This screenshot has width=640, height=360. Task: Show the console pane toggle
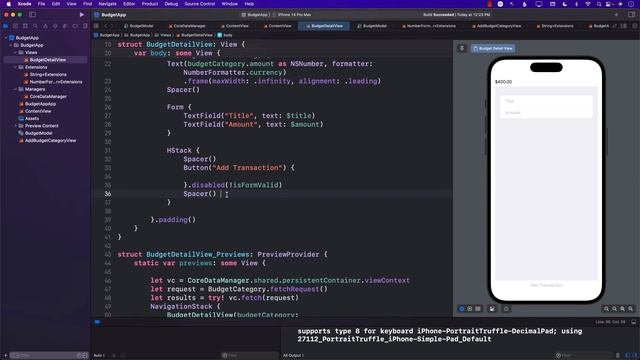point(634,356)
